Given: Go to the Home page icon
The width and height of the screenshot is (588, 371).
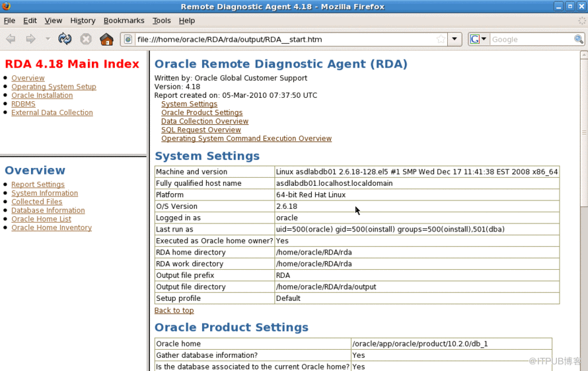Looking at the screenshot, I should 106,39.
